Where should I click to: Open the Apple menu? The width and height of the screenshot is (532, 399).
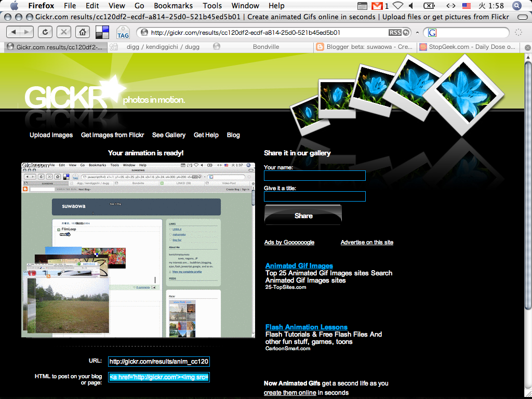tap(15, 6)
